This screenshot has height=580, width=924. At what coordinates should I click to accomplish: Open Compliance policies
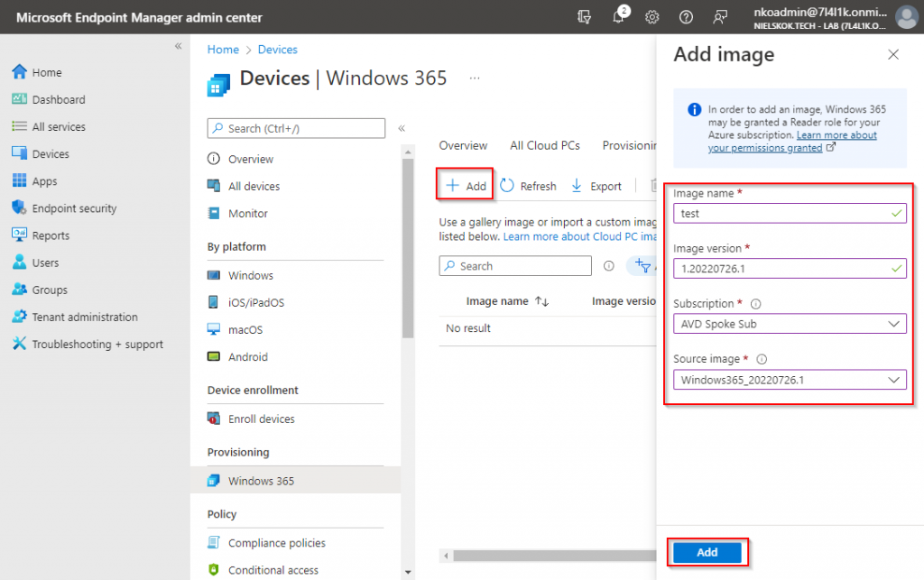(x=267, y=542)
